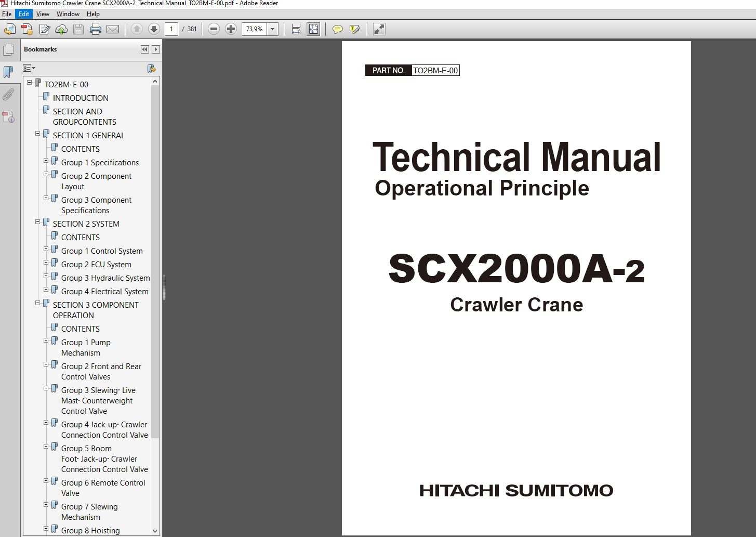The width and height of the screenshot is (756, 537).
Task: Print the document with the printer icon
Action: 96,29
